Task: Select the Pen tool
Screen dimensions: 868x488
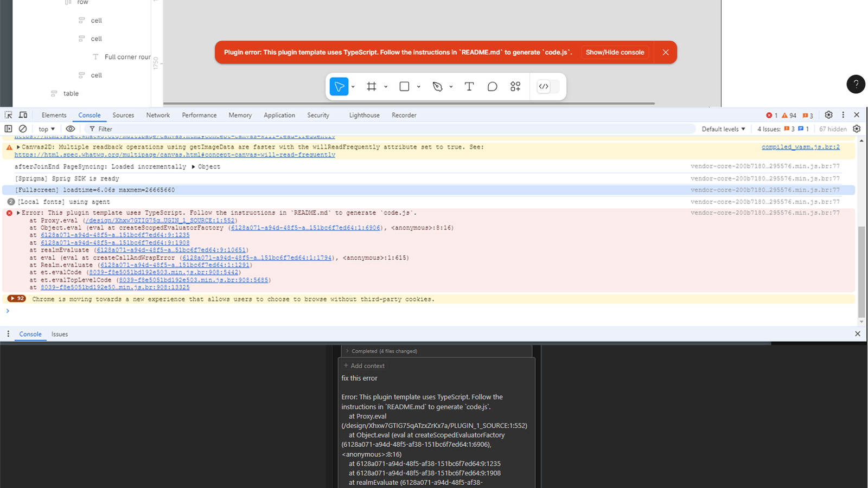Action: tap(437, 87)
